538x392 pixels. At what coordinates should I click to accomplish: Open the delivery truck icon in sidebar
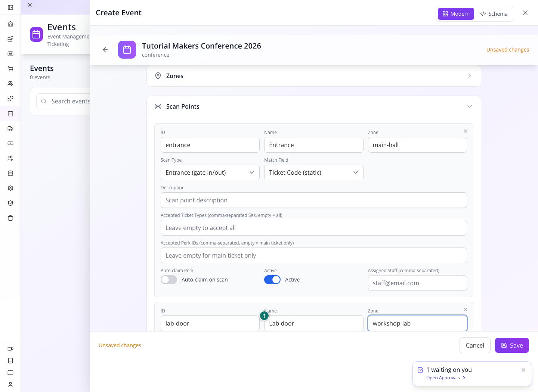[10, 128]
